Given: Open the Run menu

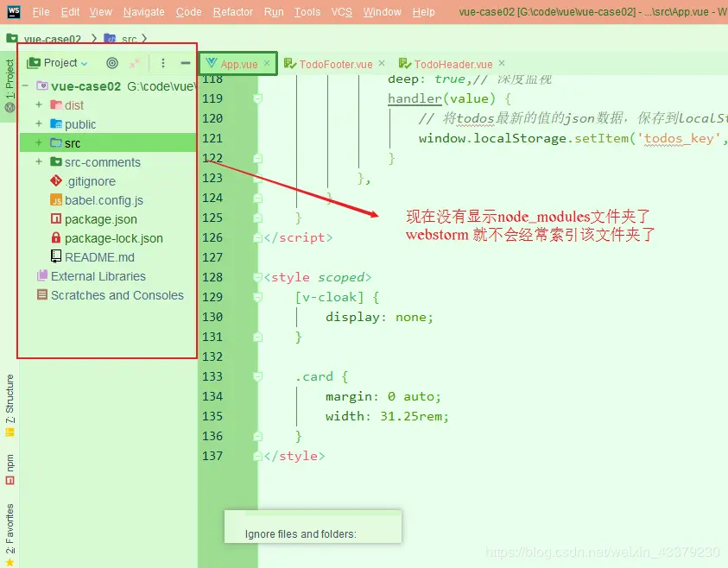Looking at the screenshot, I should pos(274,11).
